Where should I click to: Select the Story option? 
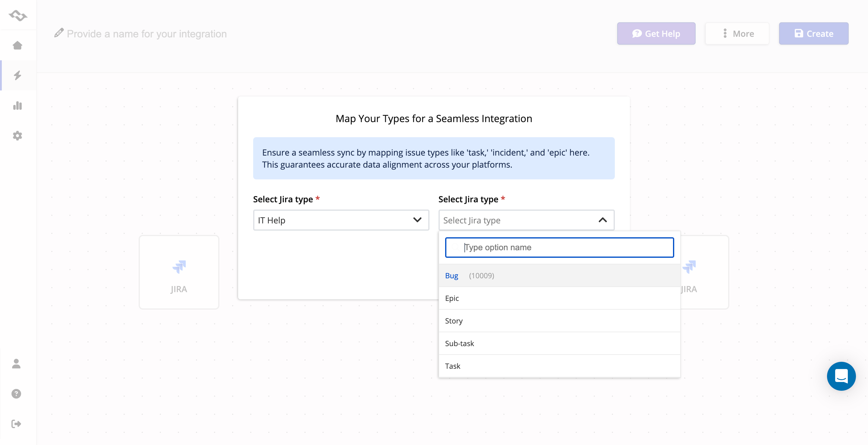[559, 320]
